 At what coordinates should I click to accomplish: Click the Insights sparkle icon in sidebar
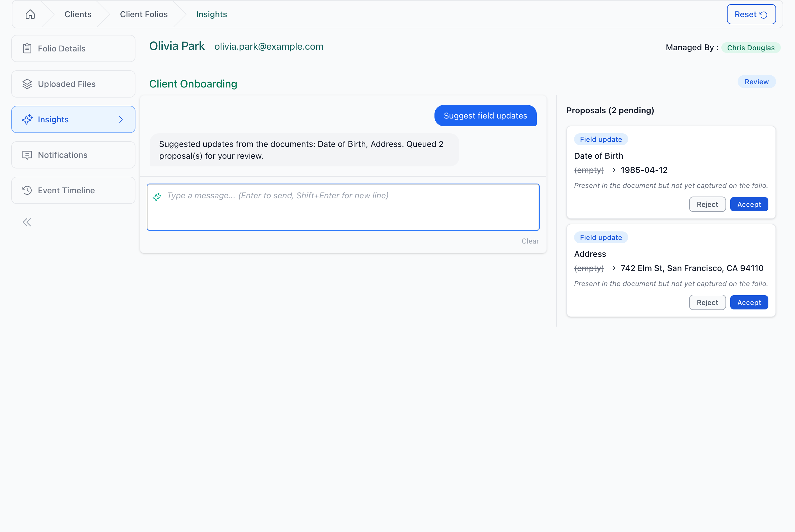[x=27, y=119]
